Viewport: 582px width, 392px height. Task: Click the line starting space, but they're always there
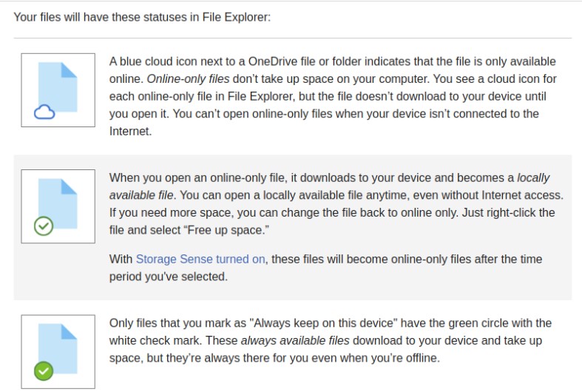pyautogui.click(x=274, y=358)
